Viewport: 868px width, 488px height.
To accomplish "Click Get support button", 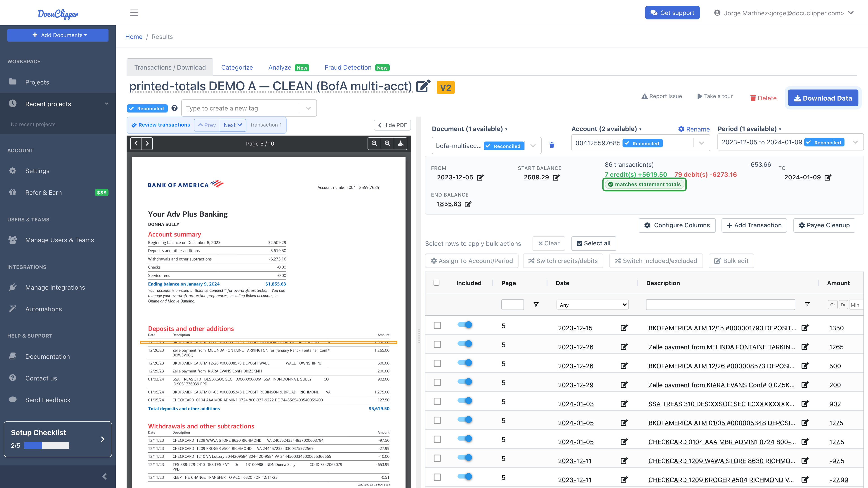I will (x=672, y=13).
